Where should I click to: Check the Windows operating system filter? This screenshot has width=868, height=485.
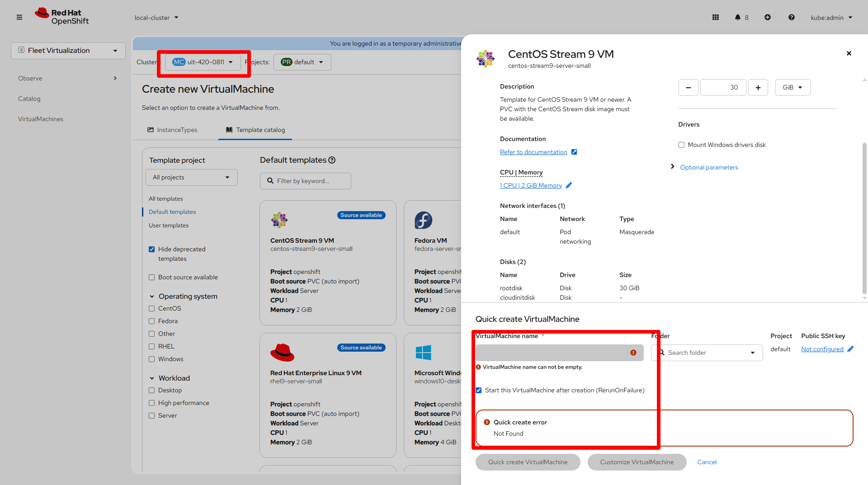point(152,359)
